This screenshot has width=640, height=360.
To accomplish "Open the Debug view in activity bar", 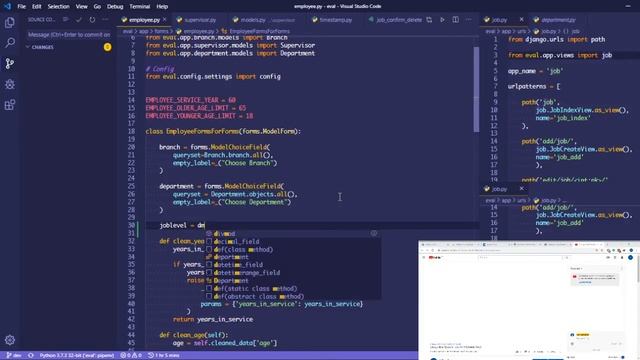I will [10, 84].
